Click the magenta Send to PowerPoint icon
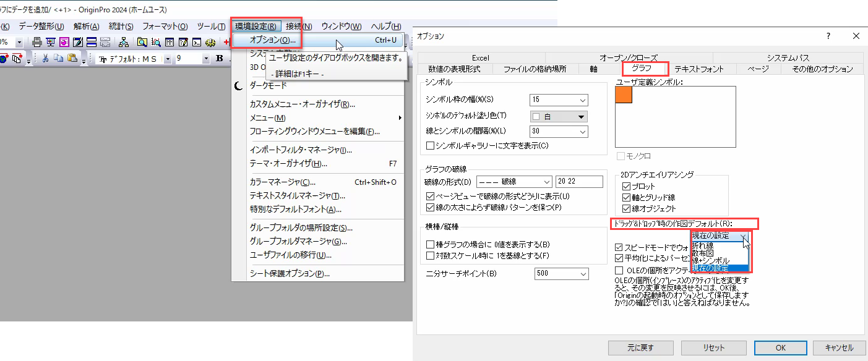 [64, 42]
